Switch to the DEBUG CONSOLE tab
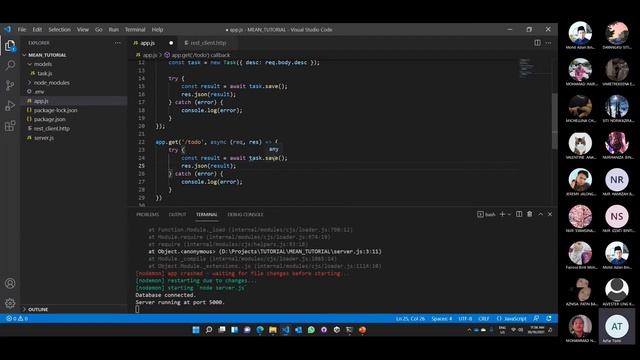The width and height of the screenshot is (640, 360). click(x=245, y=215)
